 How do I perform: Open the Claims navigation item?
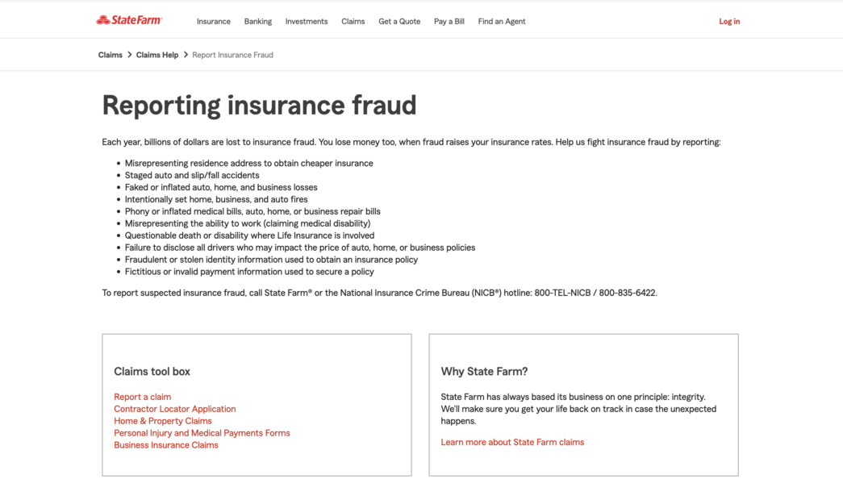click(353, 22)
